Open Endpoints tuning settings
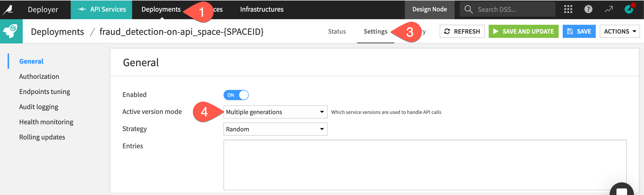The image size is (644, 195). [x=45, y=92]
